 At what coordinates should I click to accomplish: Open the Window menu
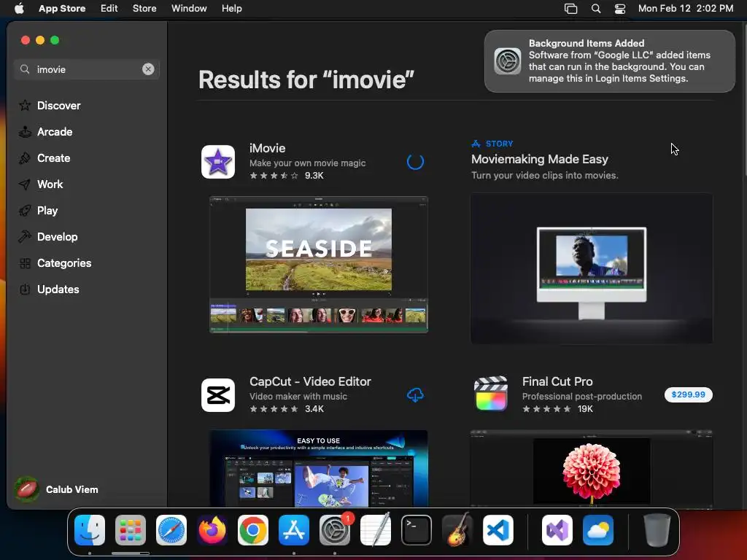click(189, 9)
